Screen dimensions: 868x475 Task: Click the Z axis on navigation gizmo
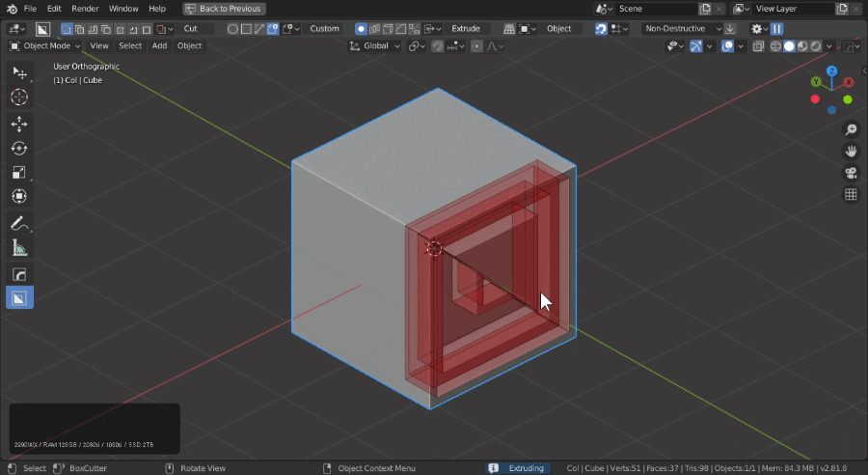[831, 71]
